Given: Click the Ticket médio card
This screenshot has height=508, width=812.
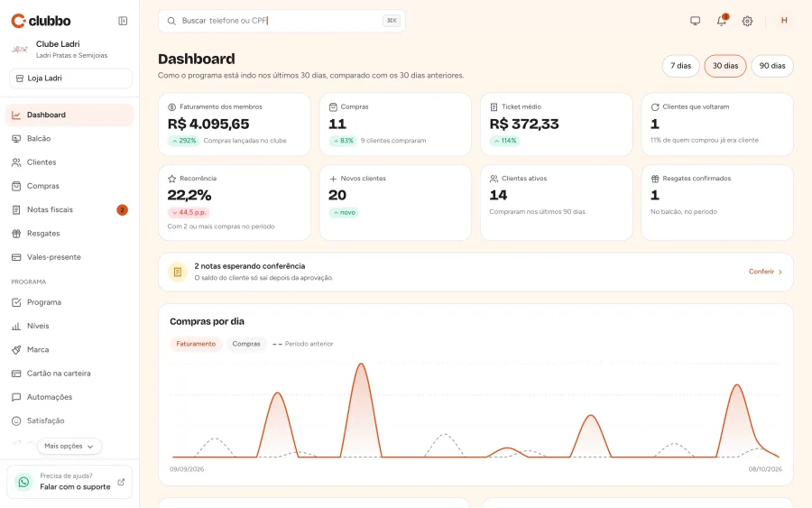Looking at the screenshot, I should 557,125.
